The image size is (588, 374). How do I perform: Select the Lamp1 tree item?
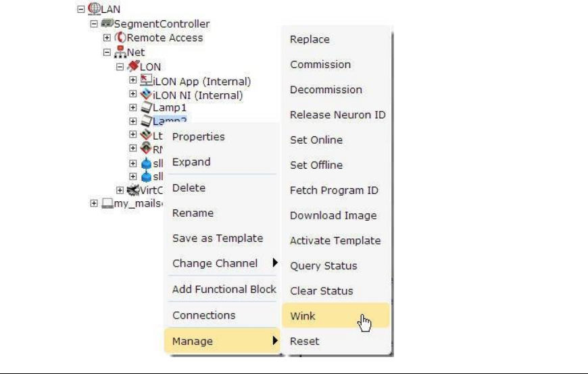pos(169,108)
